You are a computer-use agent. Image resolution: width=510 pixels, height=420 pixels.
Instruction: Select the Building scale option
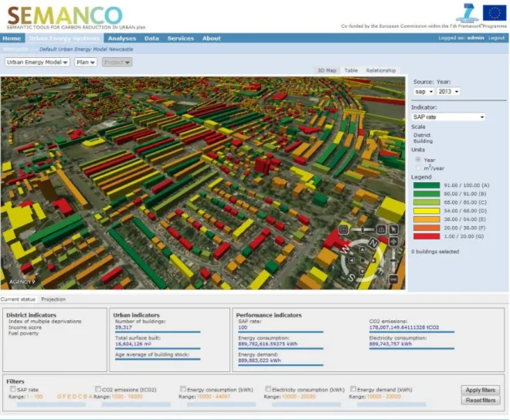click(423, 141)
